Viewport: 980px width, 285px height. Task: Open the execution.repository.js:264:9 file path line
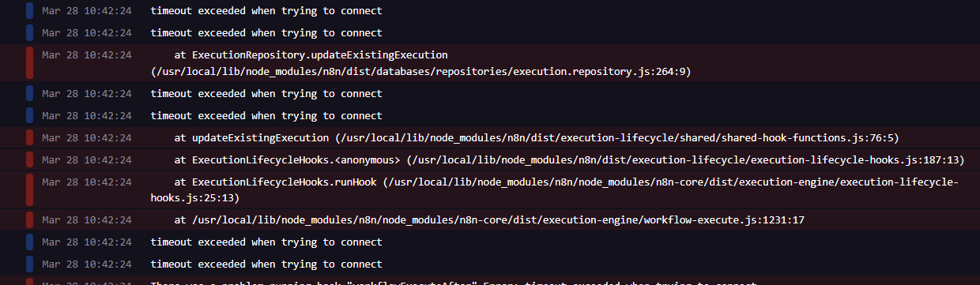(x=421, y=72)
